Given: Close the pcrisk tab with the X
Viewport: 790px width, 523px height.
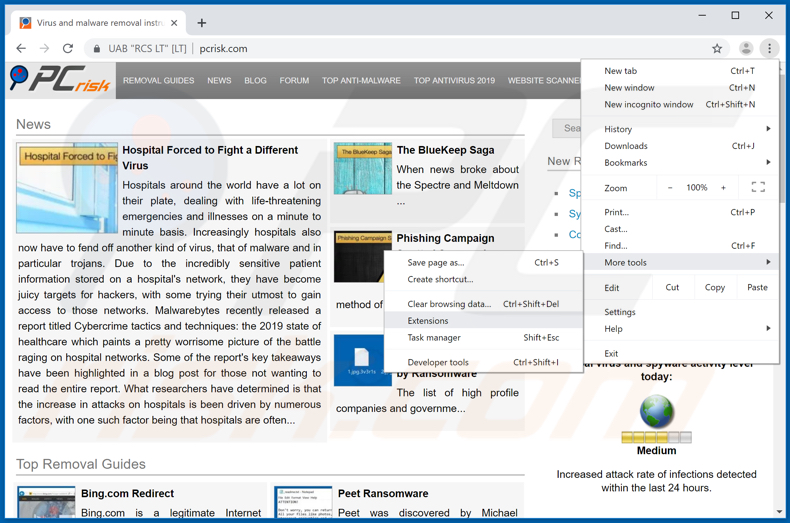Looking at the screenshot, I should [174, 23].
